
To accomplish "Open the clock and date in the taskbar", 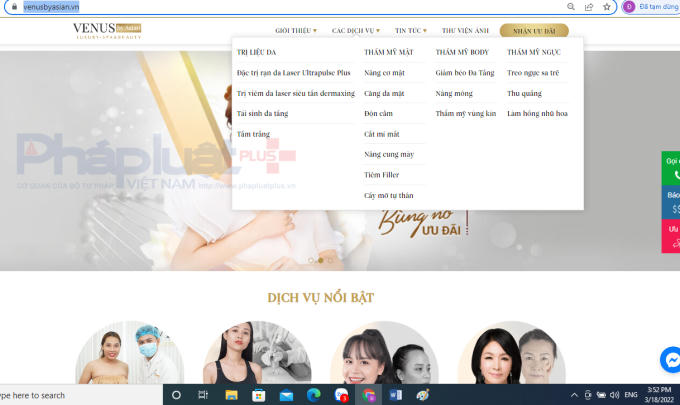I will [x=658, y=395].
